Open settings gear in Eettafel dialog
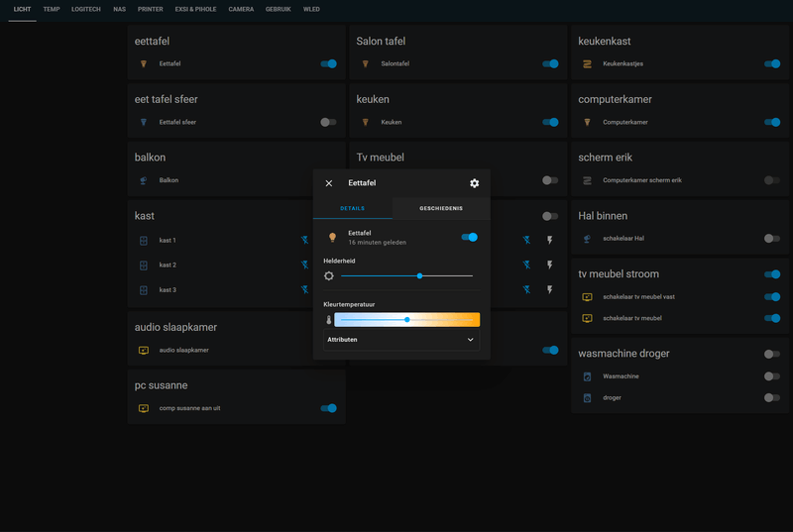This screenshot has height=532, width=793. (474, 183)
